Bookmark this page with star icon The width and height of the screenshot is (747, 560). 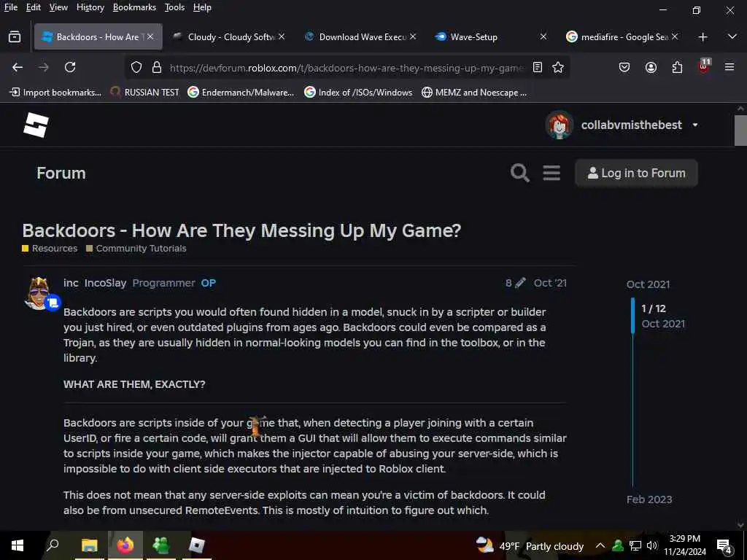click(558, 68)
